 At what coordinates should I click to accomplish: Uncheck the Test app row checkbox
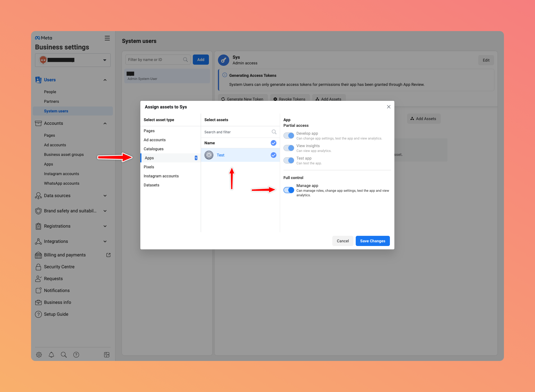click(273, 155)
